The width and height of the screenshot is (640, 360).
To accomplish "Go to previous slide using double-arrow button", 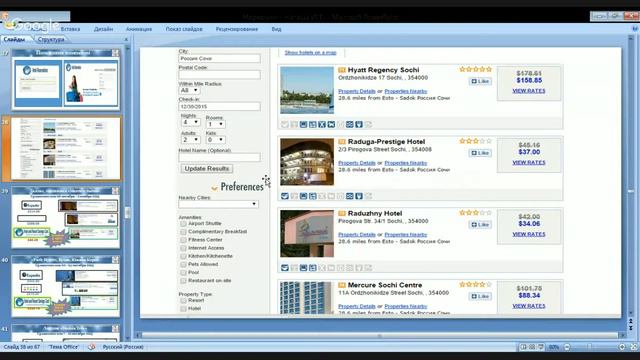I will [631, 322].
